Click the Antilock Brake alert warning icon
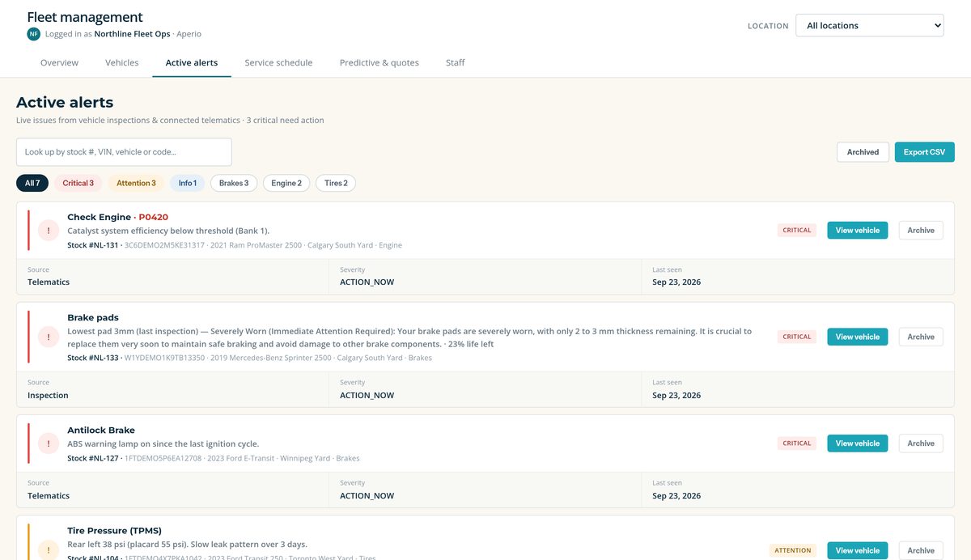This screenshot has width=971, height=560. [49, 443]
